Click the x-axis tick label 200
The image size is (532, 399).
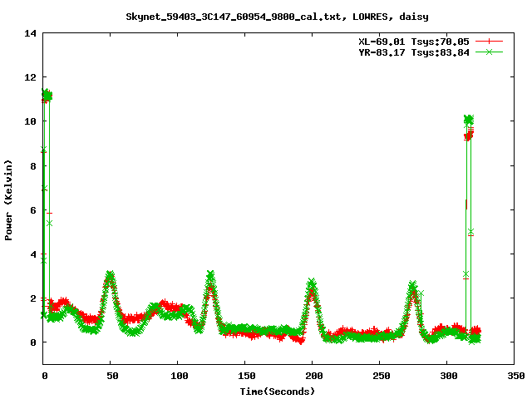click(x=314, y=376)
